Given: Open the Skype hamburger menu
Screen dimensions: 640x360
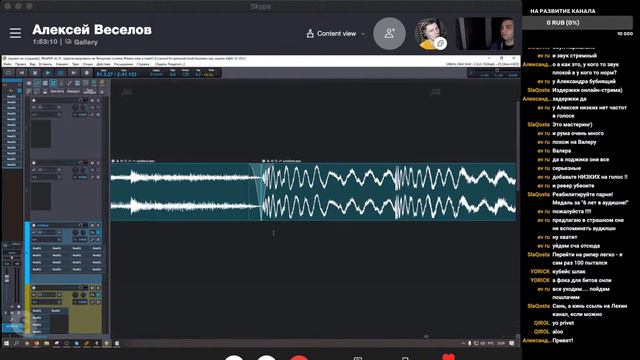Looking at the screenshot, I should coord(15,33).
